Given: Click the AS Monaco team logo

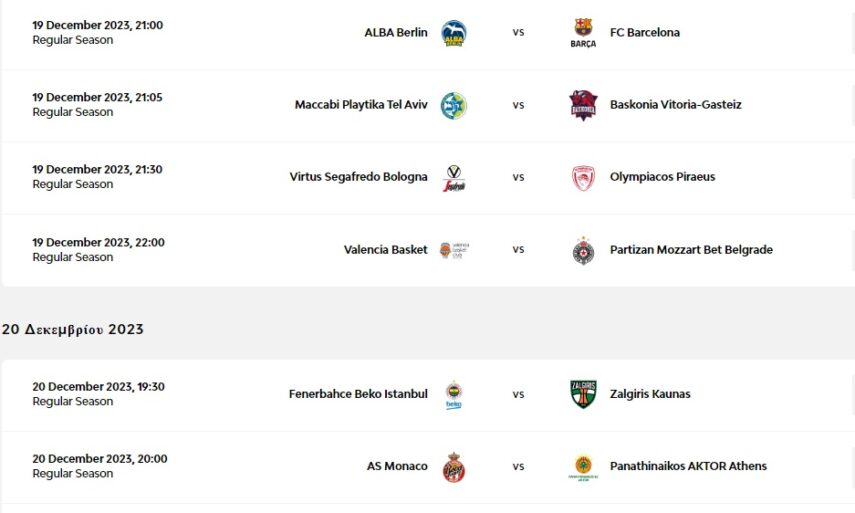Looking at the screenshot, I should coord(454,467).
